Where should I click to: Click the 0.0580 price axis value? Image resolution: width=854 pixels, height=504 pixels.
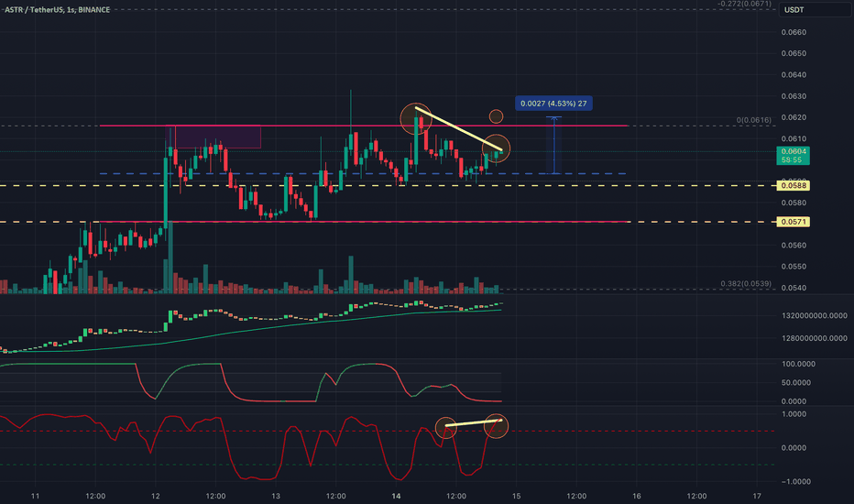click(x=794, y=203)
